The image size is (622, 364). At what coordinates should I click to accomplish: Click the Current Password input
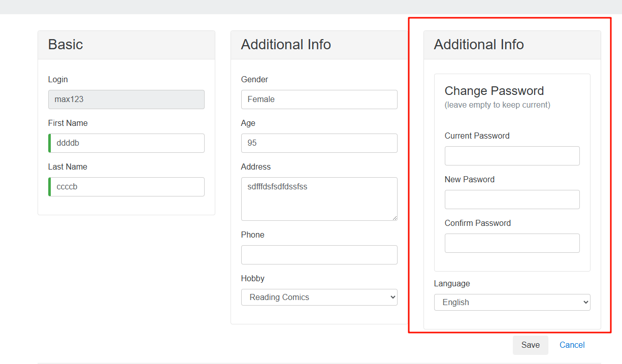512,156
